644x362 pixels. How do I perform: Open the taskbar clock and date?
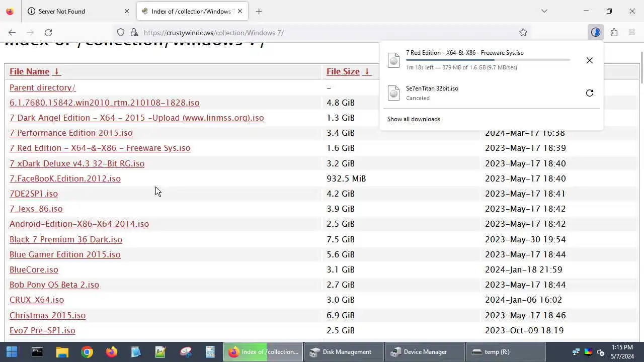[x=622, y=352]
